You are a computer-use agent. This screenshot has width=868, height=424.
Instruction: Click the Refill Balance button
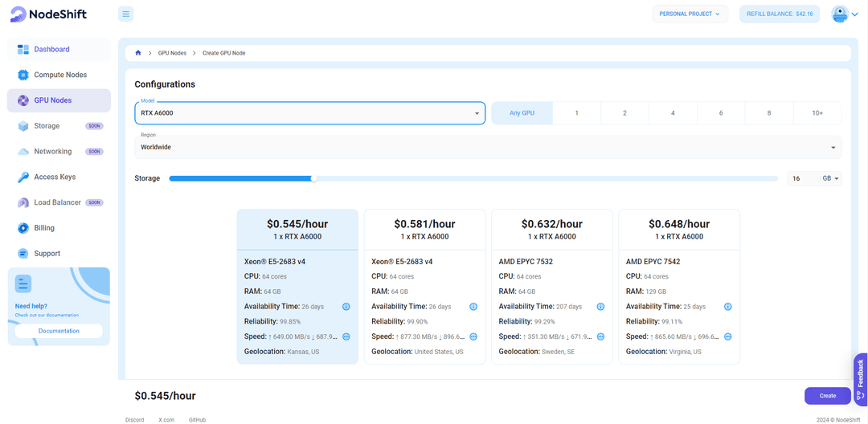click(780, 14)
